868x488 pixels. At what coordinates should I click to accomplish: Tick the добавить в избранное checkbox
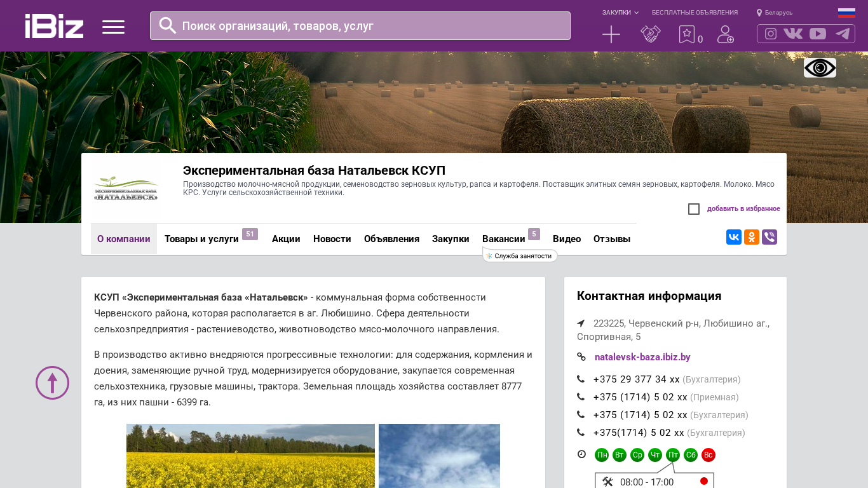coord(694,209)
